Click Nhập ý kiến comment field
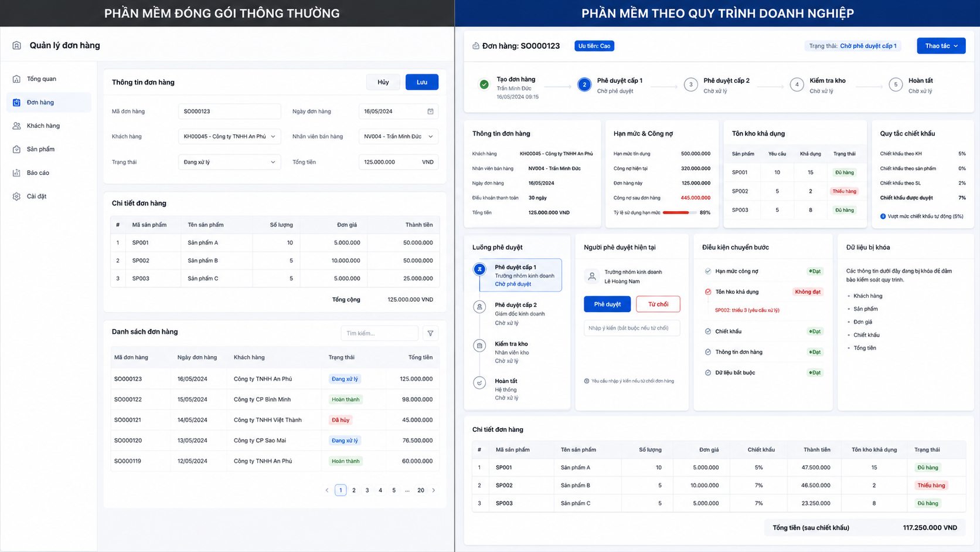The width and height of the screenshot is (980, 552). [632, 328]
